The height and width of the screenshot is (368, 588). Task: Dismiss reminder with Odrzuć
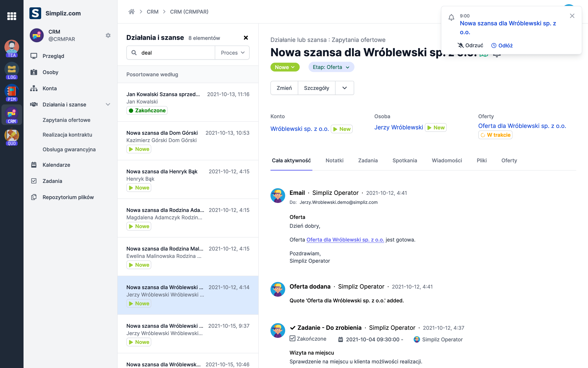coord(470,46)
